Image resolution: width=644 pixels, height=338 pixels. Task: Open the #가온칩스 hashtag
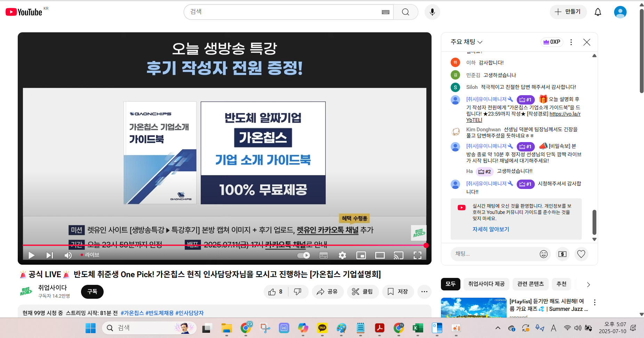tap(132, 313)
